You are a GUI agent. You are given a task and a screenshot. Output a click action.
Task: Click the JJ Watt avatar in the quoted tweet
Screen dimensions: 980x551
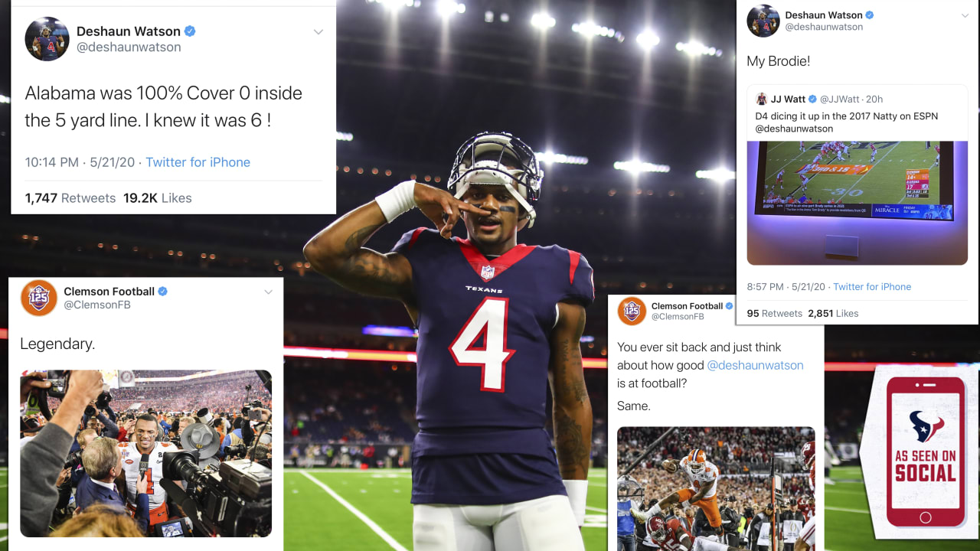pyautogui.click(x=762, y=99)
